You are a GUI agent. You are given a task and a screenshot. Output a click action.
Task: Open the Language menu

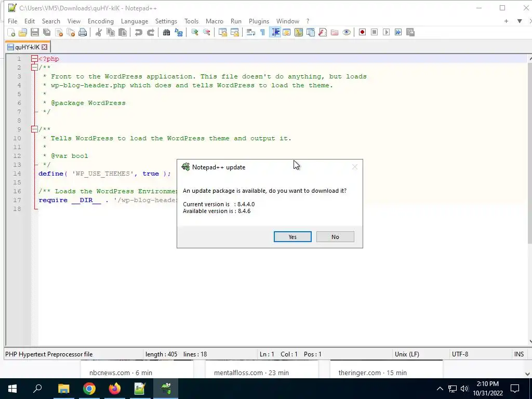tap(135, 21)
